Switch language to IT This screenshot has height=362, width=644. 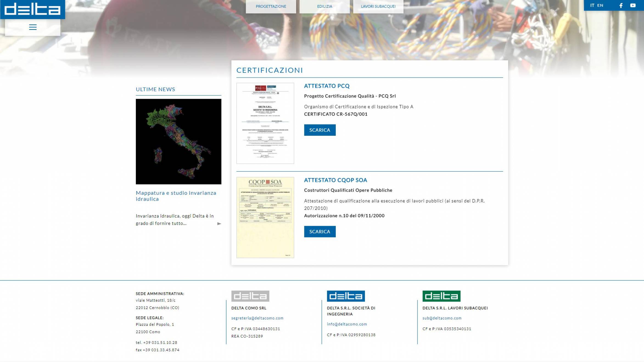pyautogui.click(x=592, y=5)
